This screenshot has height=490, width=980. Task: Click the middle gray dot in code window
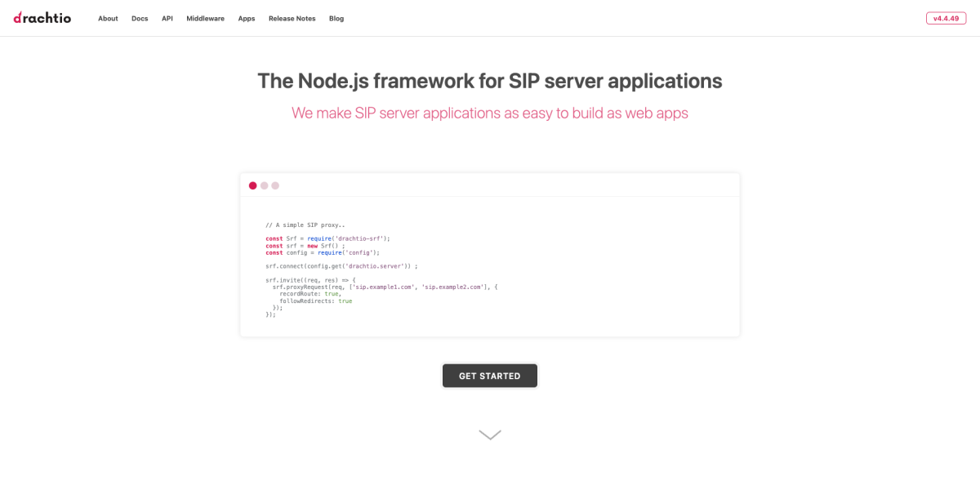(264, 185)
